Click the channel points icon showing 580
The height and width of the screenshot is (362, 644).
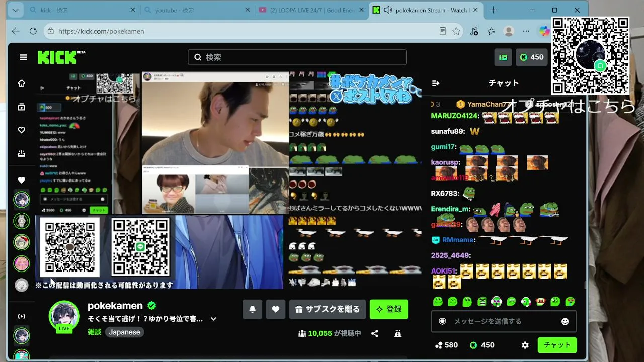pyautogui.click(x=438, y=345)
